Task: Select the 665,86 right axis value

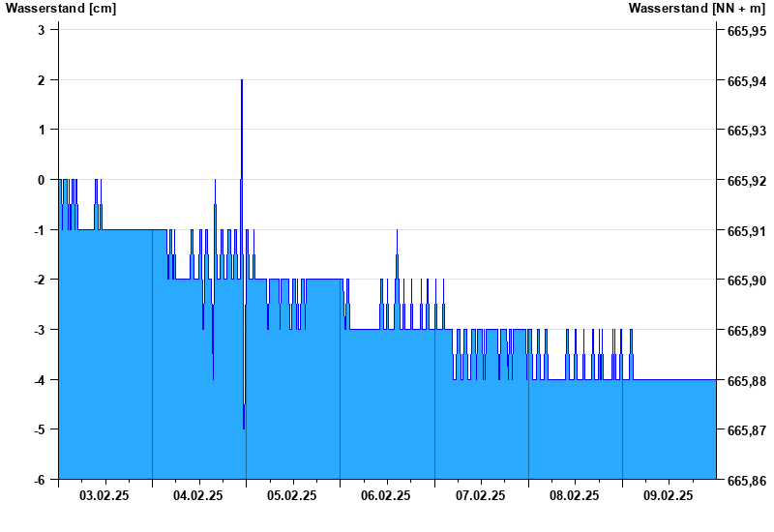Action: pyautogui.click(x=746, y=481)
